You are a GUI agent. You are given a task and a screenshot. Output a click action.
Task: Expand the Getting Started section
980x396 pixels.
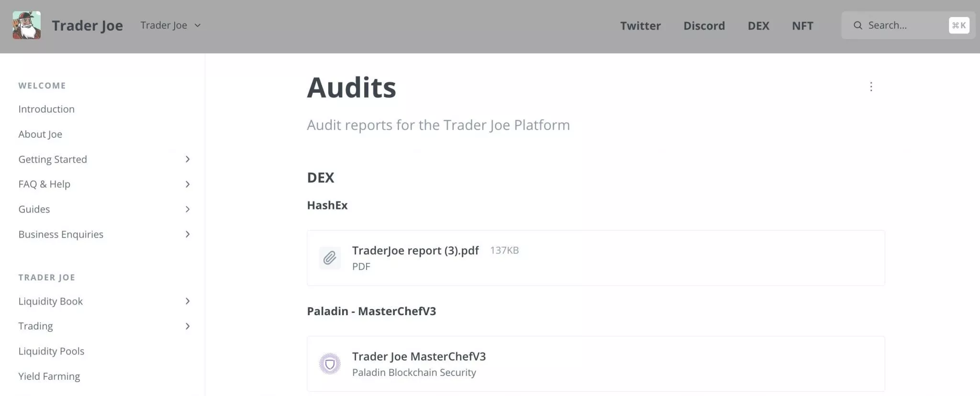[188, 159]
